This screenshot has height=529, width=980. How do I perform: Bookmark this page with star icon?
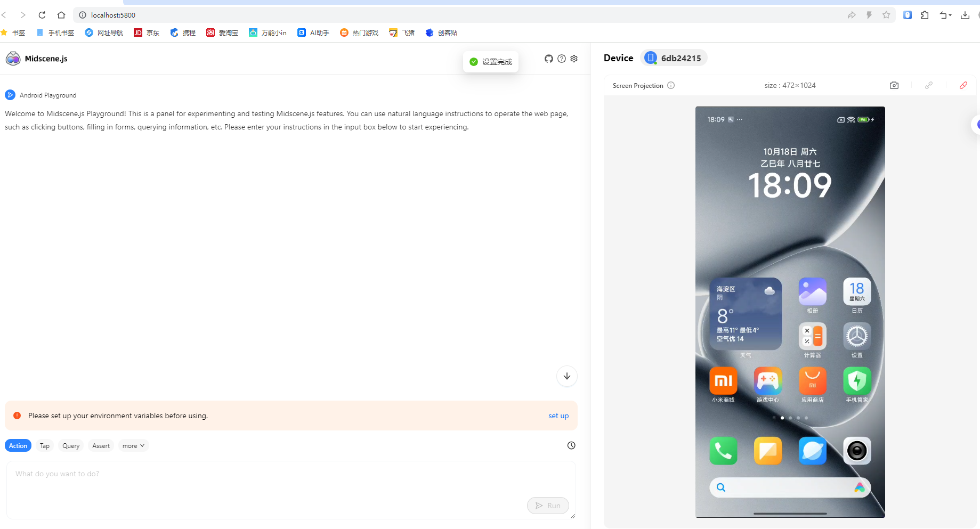(886, 15)
